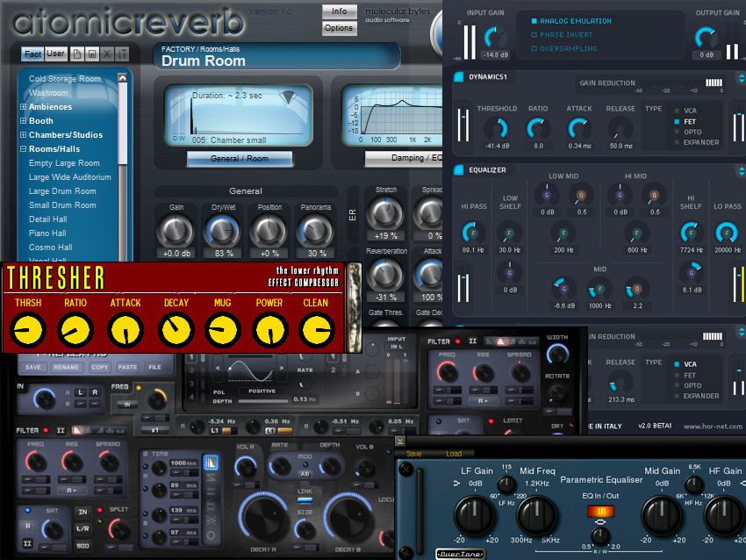This screenshot has width=746, height=560.
Task: Open the Damping / EQ tab
Action: (x=404, y=158)
